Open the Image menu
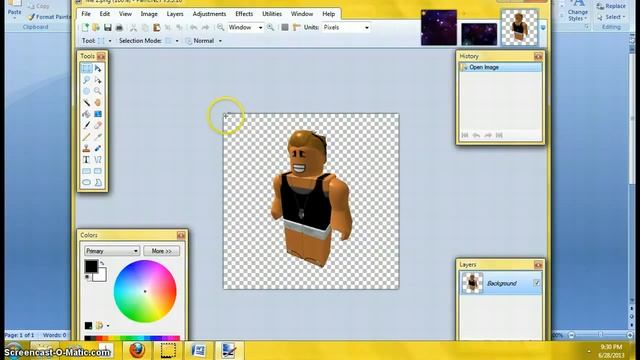Screen dimensions: 640x360 [149, 14]
